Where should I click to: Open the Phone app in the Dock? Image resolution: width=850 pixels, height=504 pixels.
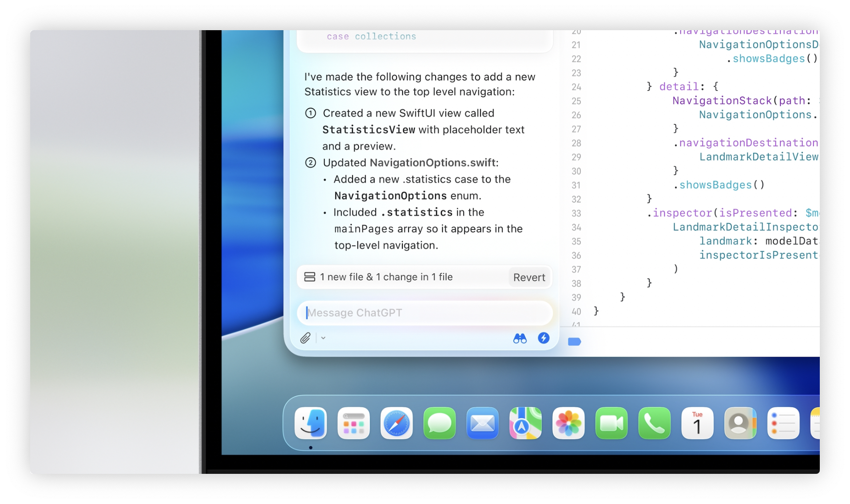click(x=654, y=423)
